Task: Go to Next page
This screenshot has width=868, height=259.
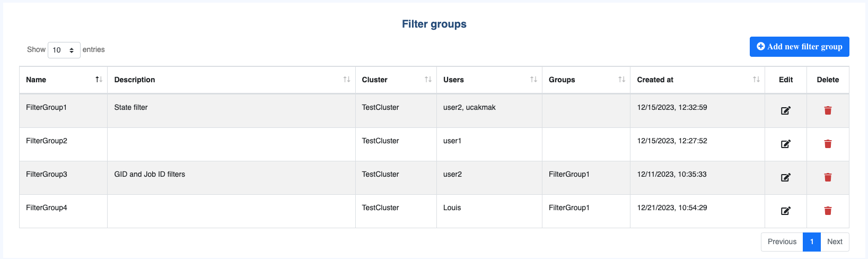Action: coord(835,241)
